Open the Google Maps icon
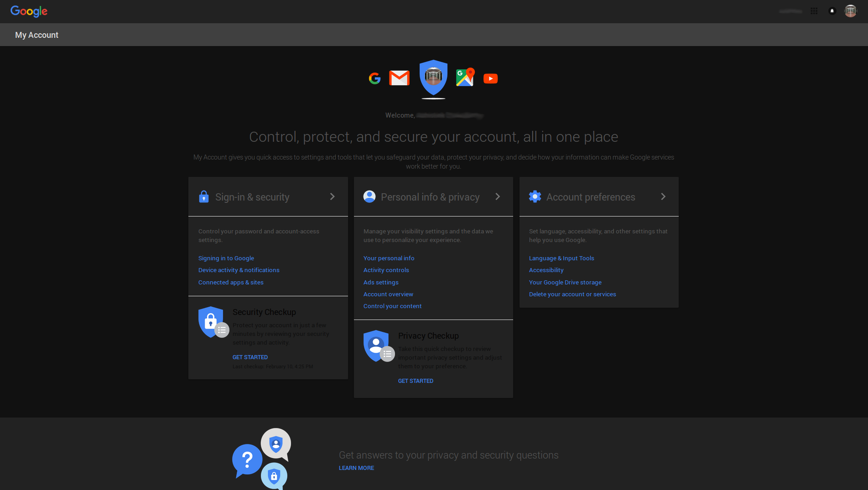Image resolution: width=868 pixels, height=490 pixels. [465, 77]
